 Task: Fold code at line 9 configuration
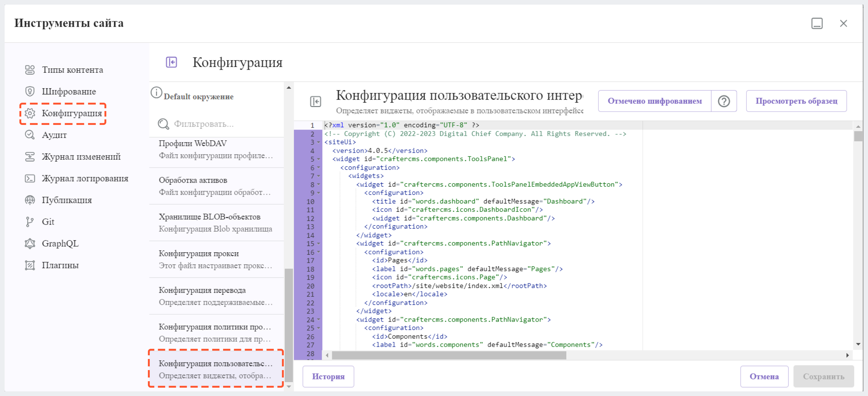pos(318,193)
